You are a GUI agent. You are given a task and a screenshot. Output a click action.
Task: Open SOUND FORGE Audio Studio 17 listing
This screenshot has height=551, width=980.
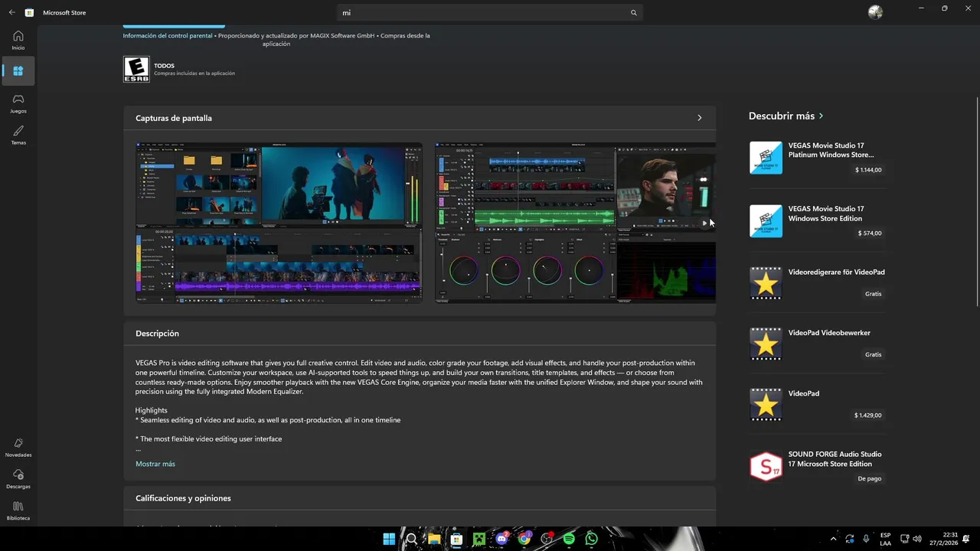[816, 465]
